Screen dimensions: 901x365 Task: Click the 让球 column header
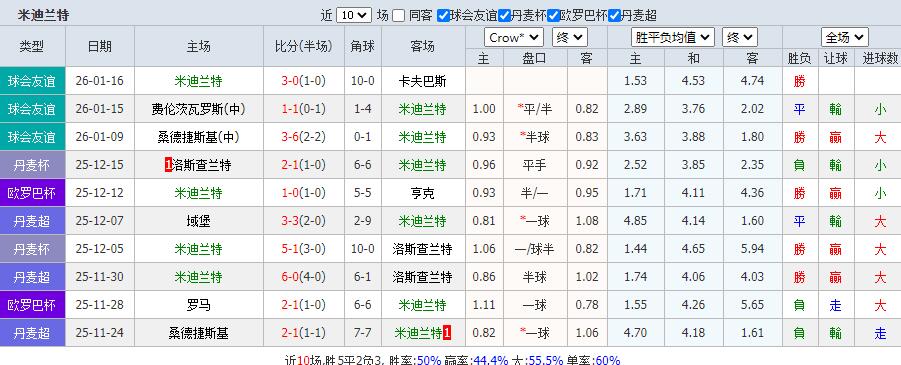[835, 59]
